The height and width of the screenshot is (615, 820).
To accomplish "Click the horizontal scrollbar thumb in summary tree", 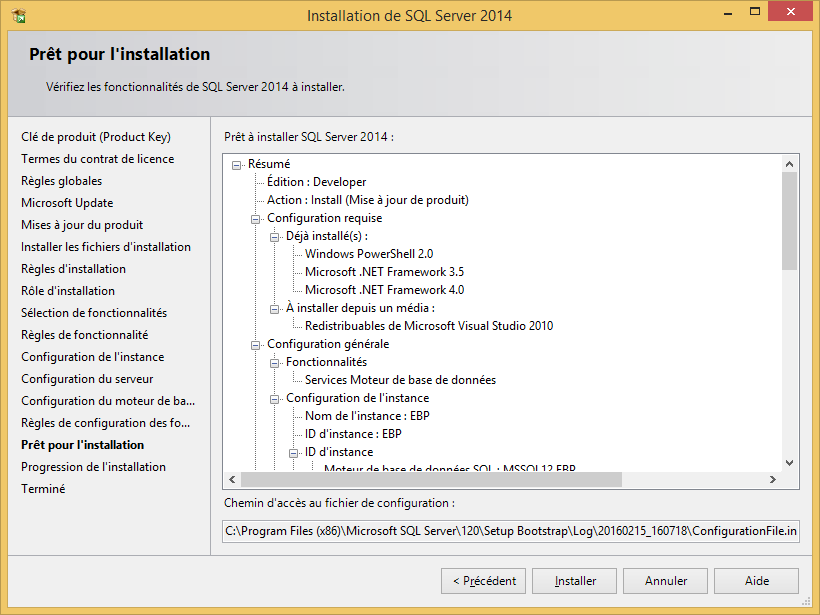I will coord(431,480).
